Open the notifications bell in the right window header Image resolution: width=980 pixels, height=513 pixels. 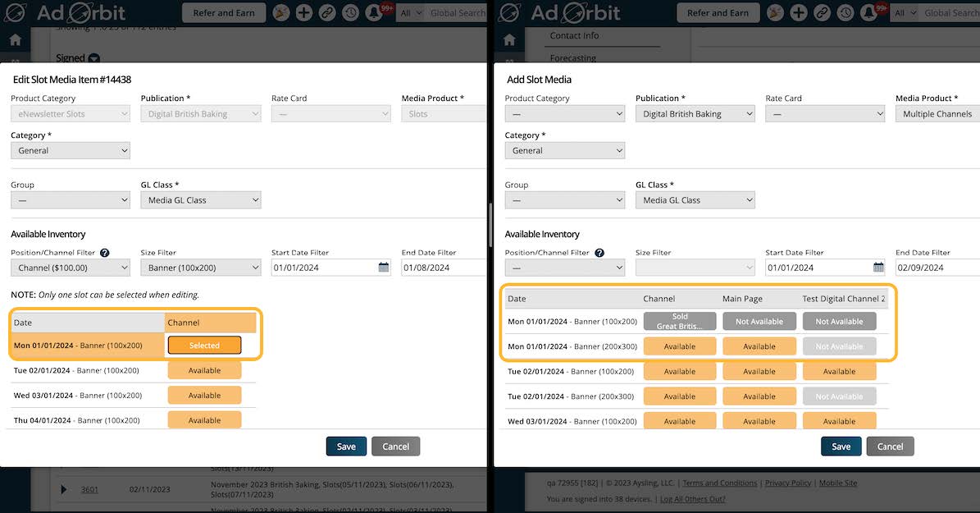[x=868, y=12]
